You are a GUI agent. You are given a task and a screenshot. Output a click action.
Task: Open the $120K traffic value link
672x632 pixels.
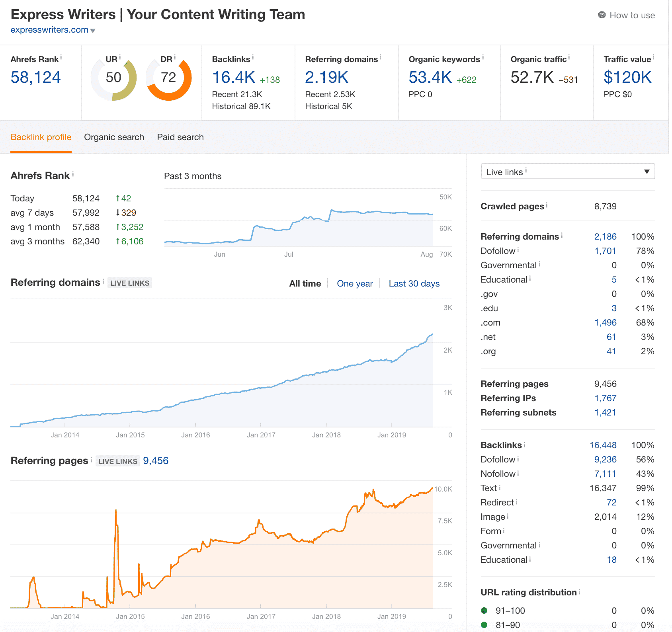(x=628, y=77)
